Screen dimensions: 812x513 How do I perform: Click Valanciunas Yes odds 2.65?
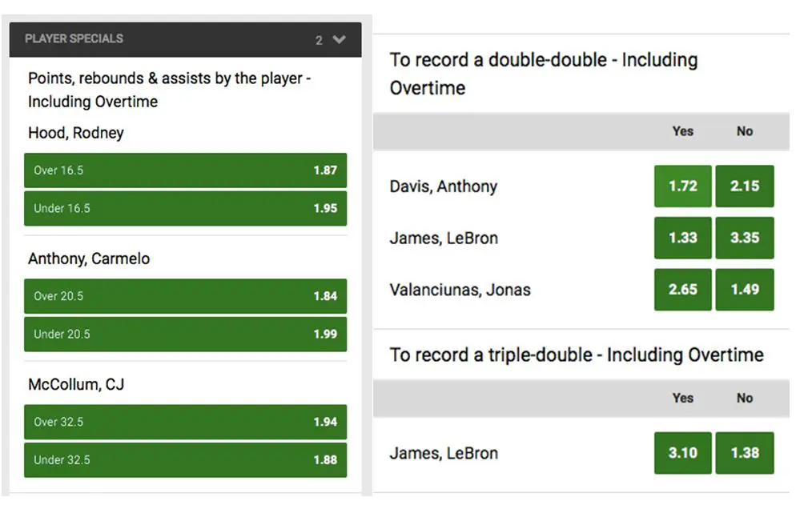click(x=682, y=290)
